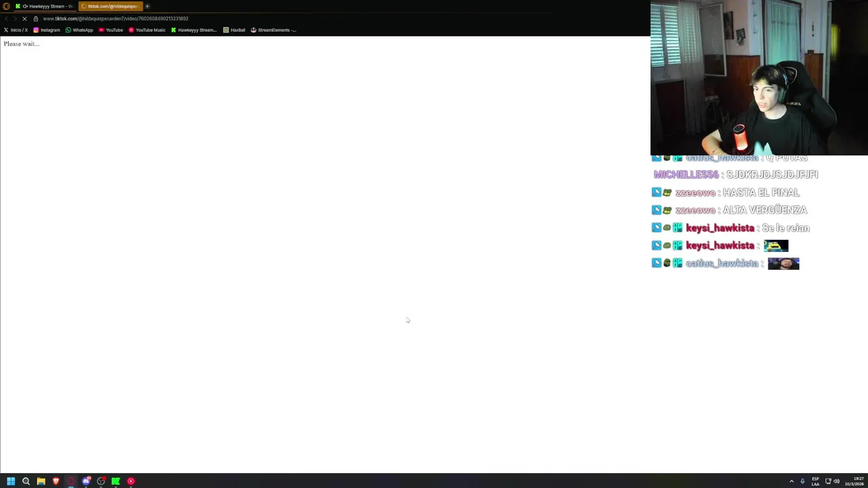
Task: Open the taskbar Search icon
Action: [26, 481]
